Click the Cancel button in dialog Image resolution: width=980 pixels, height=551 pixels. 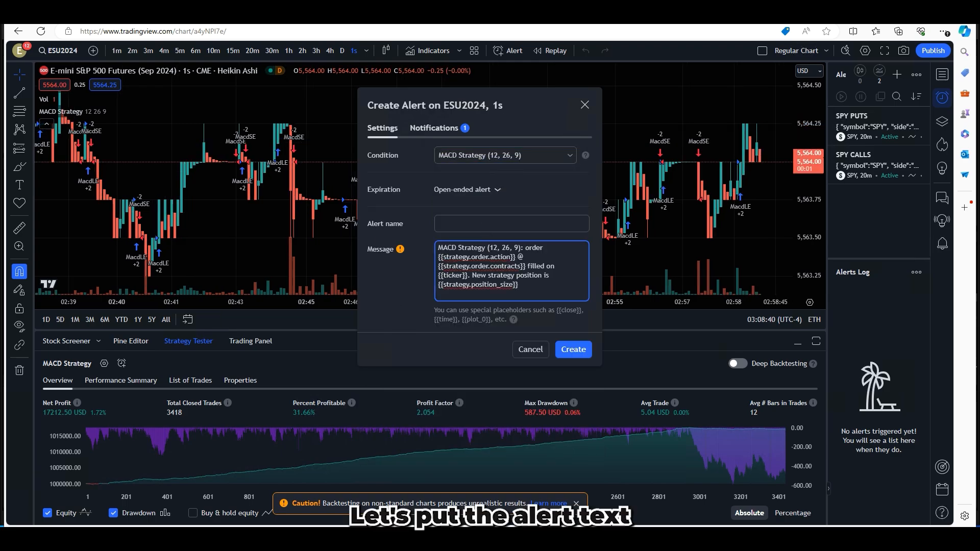(x=531, y=349)
